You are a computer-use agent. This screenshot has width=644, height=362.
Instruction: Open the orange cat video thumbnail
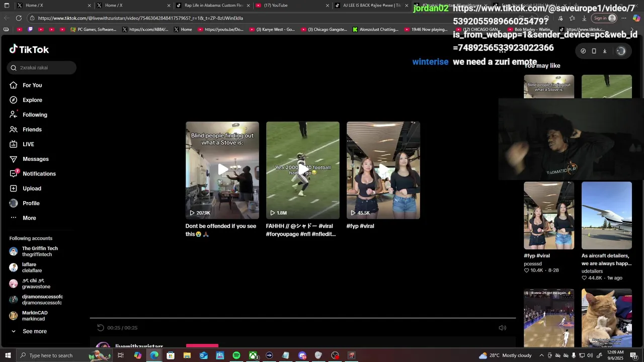607,318
